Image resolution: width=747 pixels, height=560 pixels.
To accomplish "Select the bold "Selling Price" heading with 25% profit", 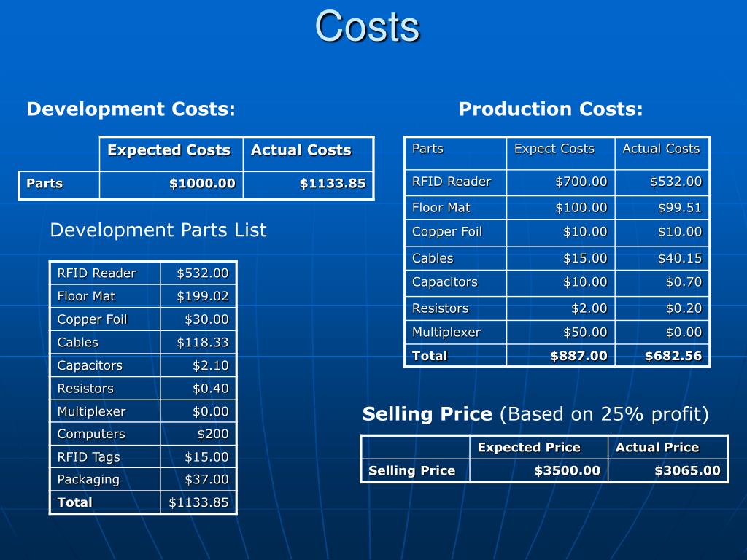I will point(427,414).
